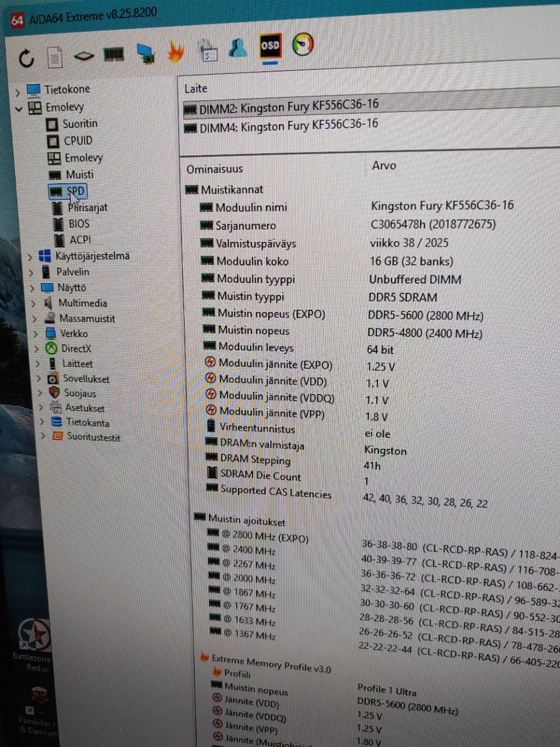The height and width of the screenshot is (747, 560).
Task: Expand the Tietokone node arrow
Action: coord(17,92)
